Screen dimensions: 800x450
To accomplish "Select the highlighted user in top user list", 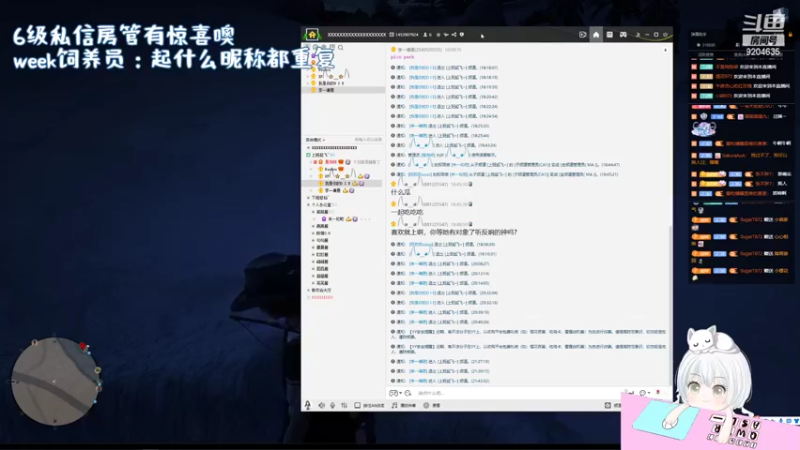I will [343, 90].
